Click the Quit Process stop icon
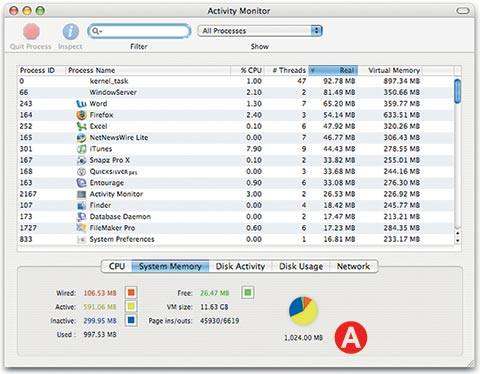The height and width of the screenshot is (374, 480). pyautogui.click(x=31, y=32)
